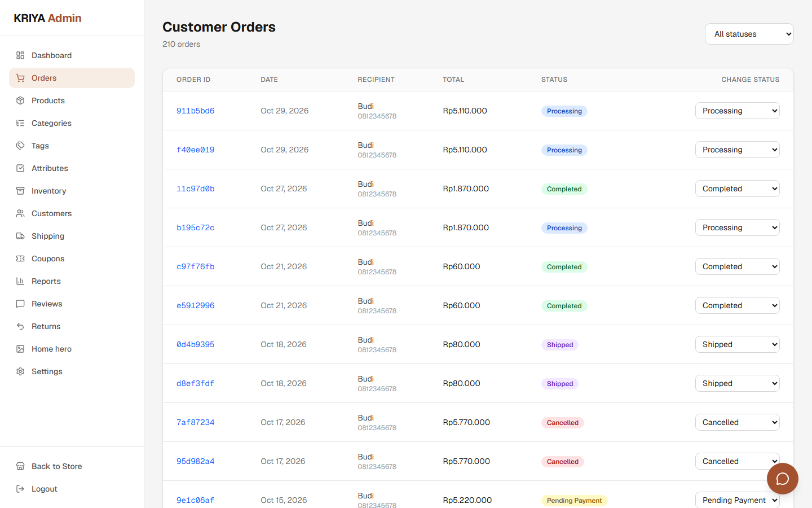812x508 pixels.
Task: Click the Orders cart icon
Action: (20, 78)
